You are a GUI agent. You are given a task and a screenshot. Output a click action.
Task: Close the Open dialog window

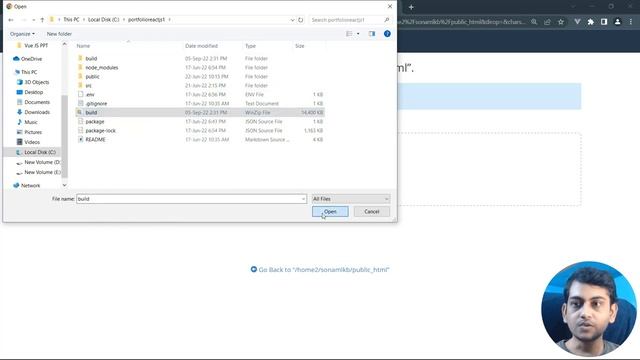[x=390, y=7]
